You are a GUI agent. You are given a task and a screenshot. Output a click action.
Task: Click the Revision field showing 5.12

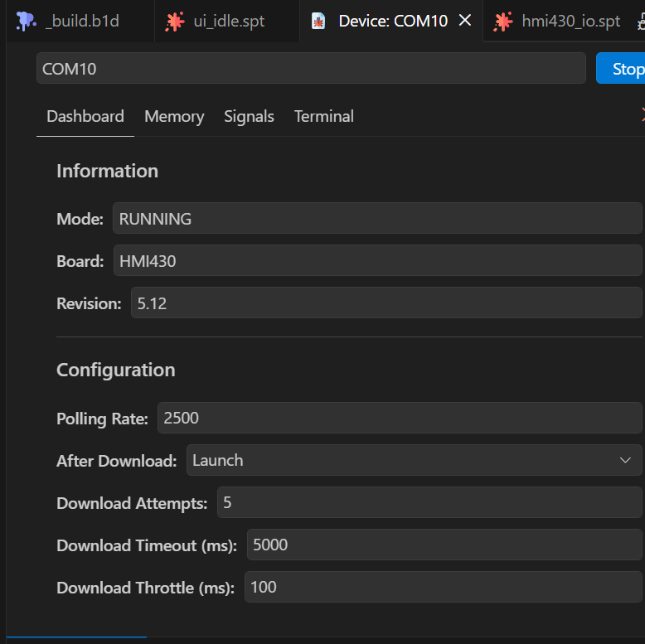[x=386, y=303]
